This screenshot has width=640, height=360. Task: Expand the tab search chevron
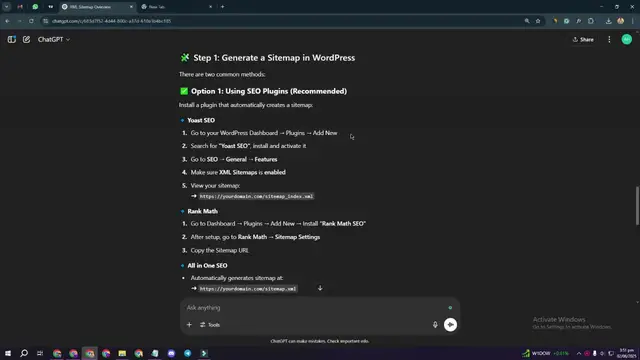coord(7,7)
